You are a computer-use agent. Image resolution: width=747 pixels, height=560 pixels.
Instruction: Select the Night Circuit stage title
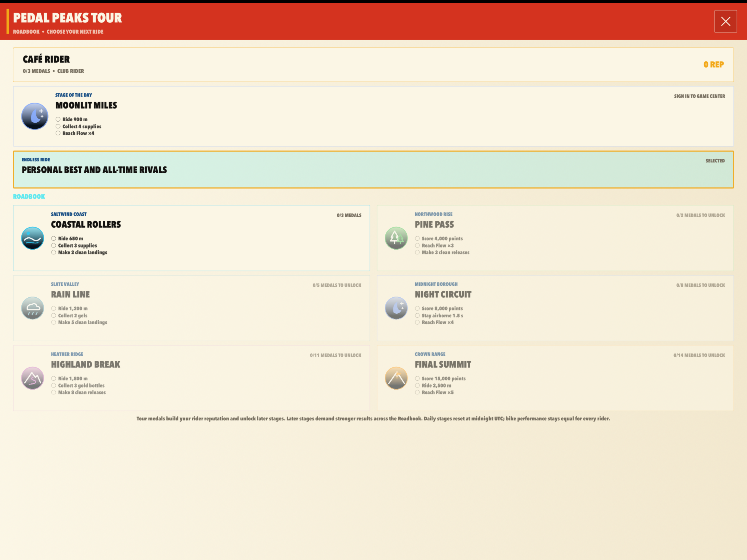[x=443, y=294]
